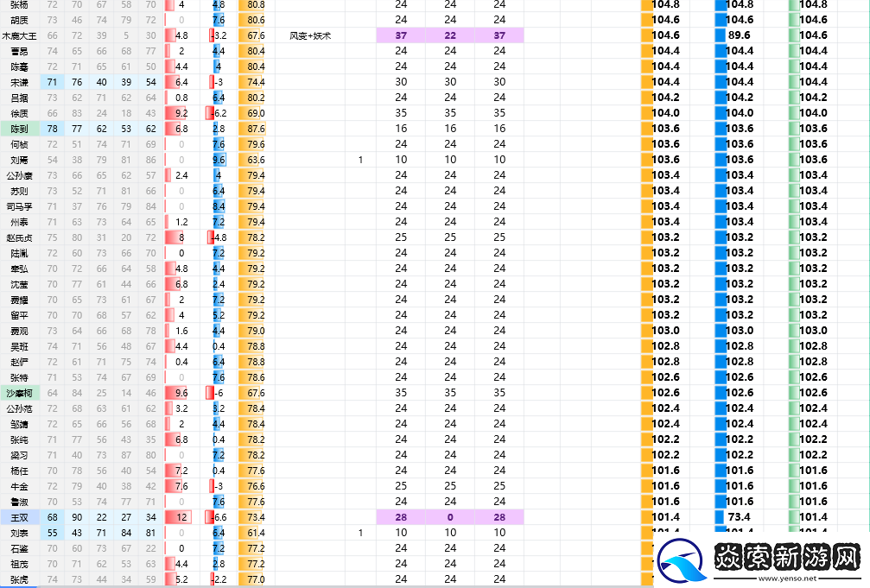Click the purple cell with value 0

450,517
